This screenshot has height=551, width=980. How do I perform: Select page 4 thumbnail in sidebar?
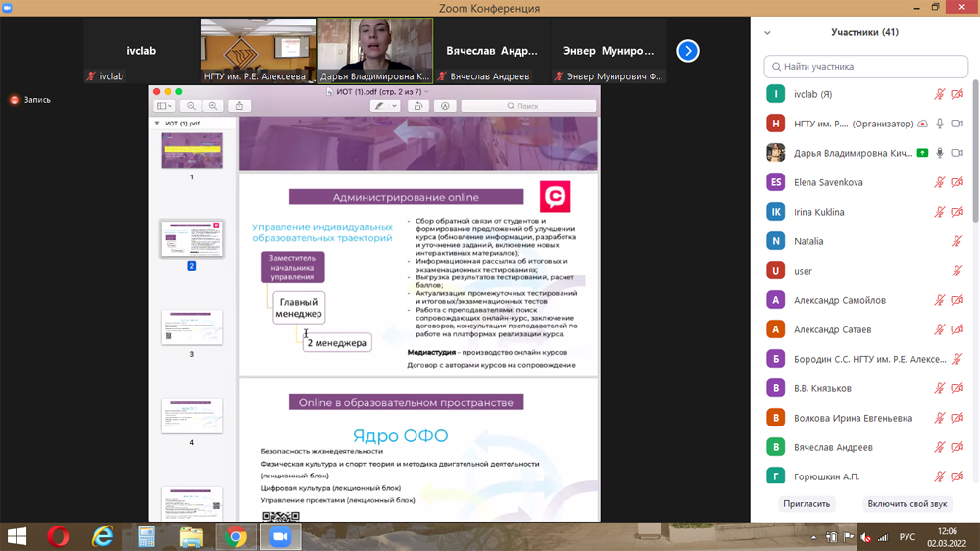(192, 416)
